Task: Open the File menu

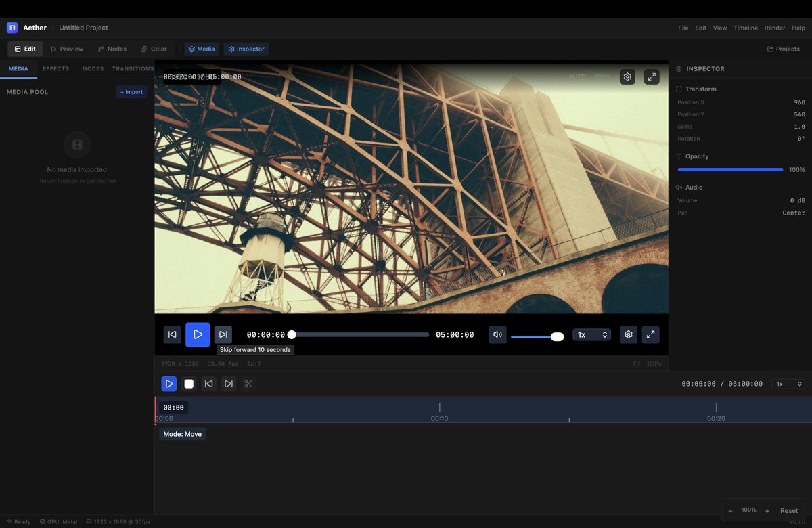Action: [683, 28]
